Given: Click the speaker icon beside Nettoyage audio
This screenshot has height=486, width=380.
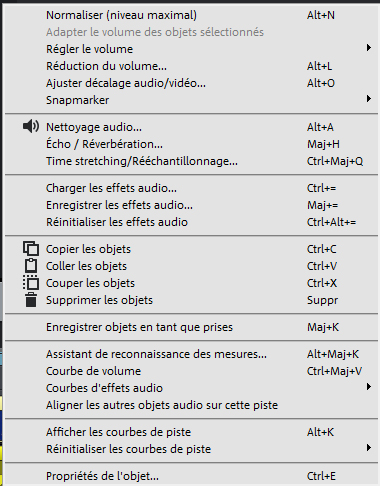Looking at the screenshot, I should point(31,127).
